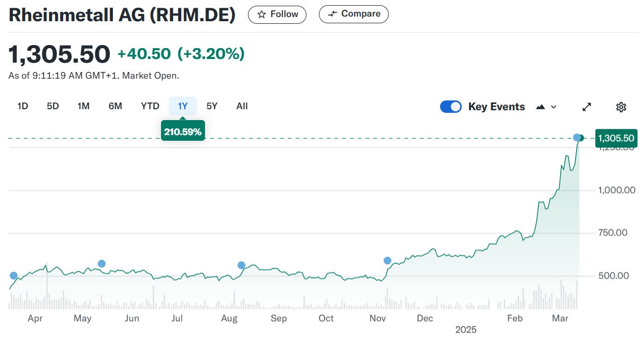This screenshot has height=339, width=644.
Task: Open the key event marker at chart peak
Action: point(577,137)
